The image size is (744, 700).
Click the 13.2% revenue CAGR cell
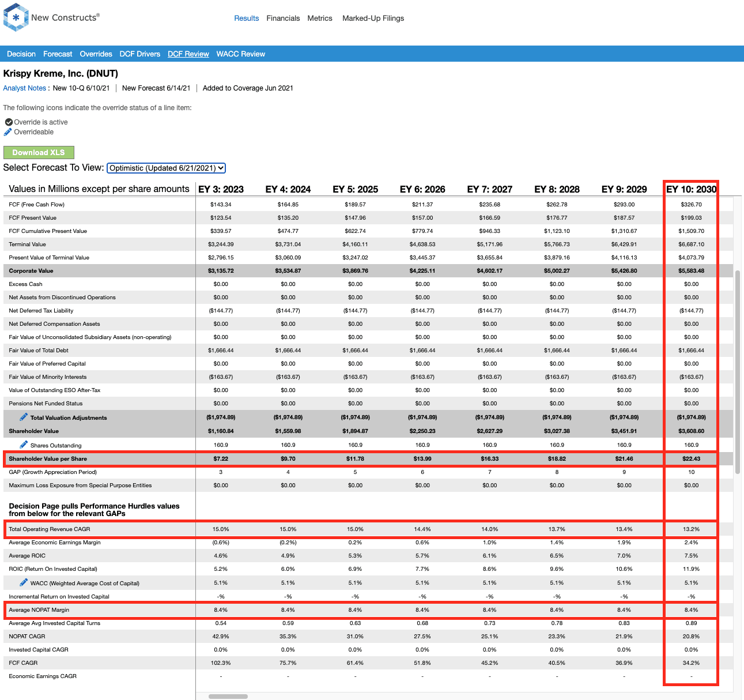pos(691,529)
